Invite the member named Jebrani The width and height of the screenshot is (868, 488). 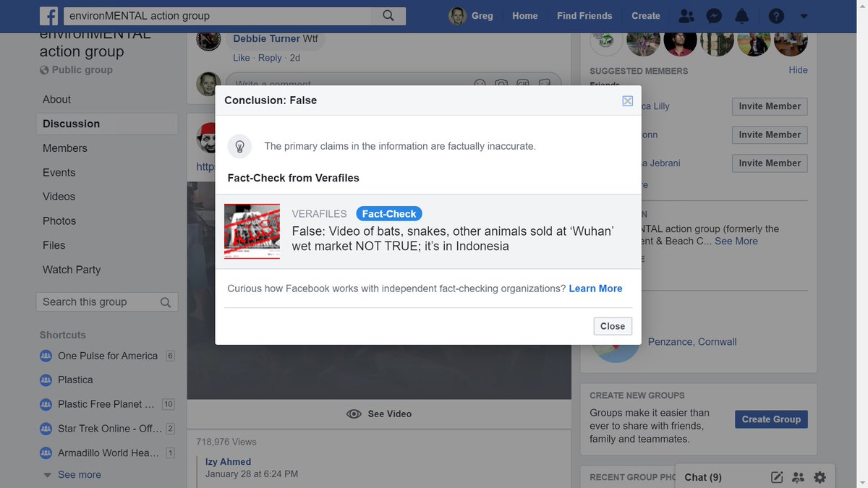pyautogui.click(x=770, y=163)
